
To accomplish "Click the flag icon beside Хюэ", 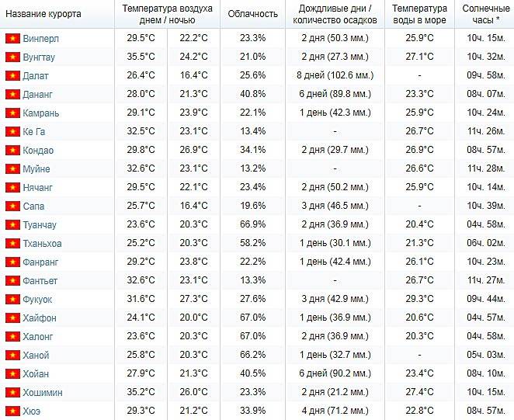I will tap(12, 411).
